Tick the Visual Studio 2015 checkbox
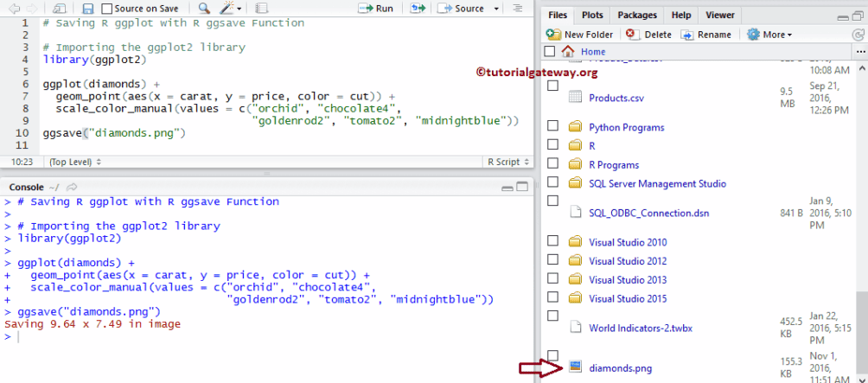Screen dimensions: 868x383 552,297
